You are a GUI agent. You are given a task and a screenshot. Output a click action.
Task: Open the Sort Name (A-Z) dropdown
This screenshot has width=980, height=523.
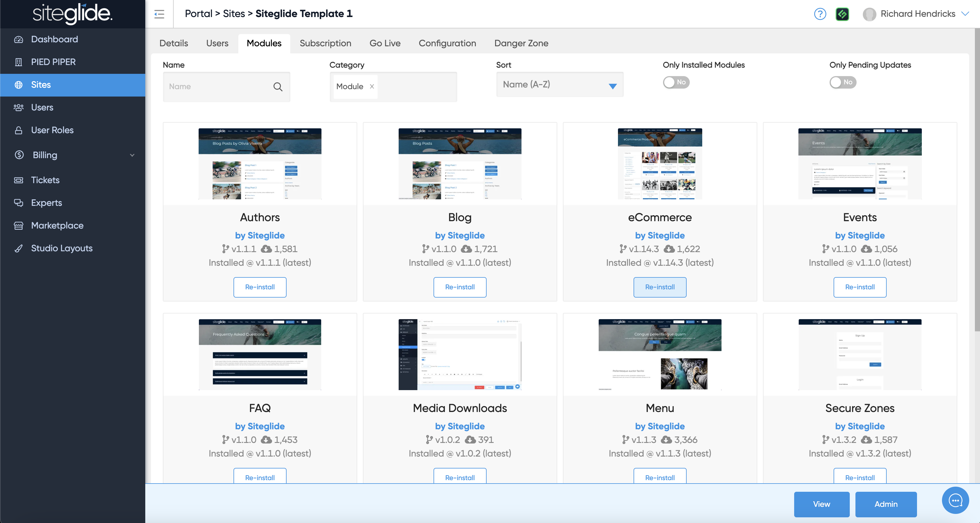[x=559, y=85]
